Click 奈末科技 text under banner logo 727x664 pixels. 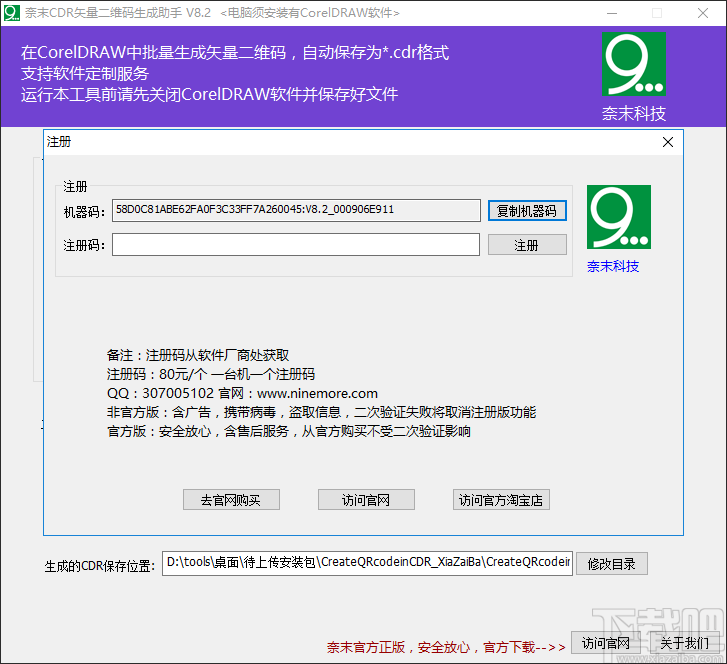point(634,114)
